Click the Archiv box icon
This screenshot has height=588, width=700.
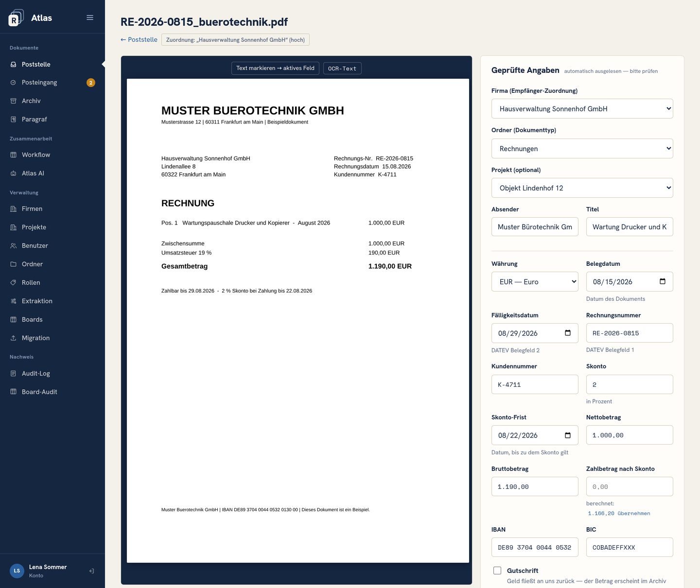[13, 101]
